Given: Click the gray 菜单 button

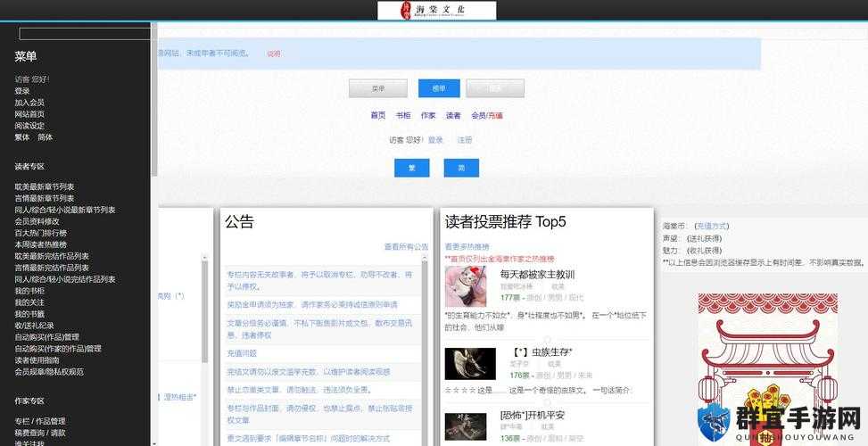Looking at the screenshot, I should tap(378, 88).
